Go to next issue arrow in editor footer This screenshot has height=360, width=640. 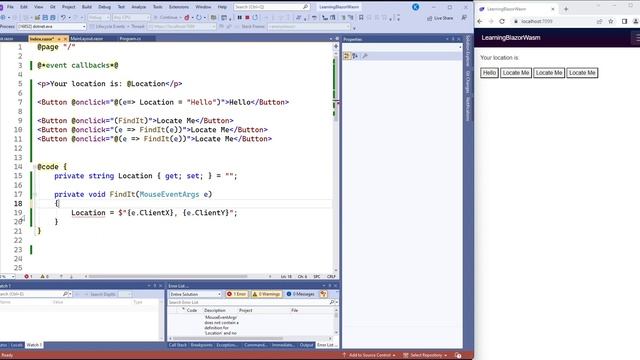(71, 276)
